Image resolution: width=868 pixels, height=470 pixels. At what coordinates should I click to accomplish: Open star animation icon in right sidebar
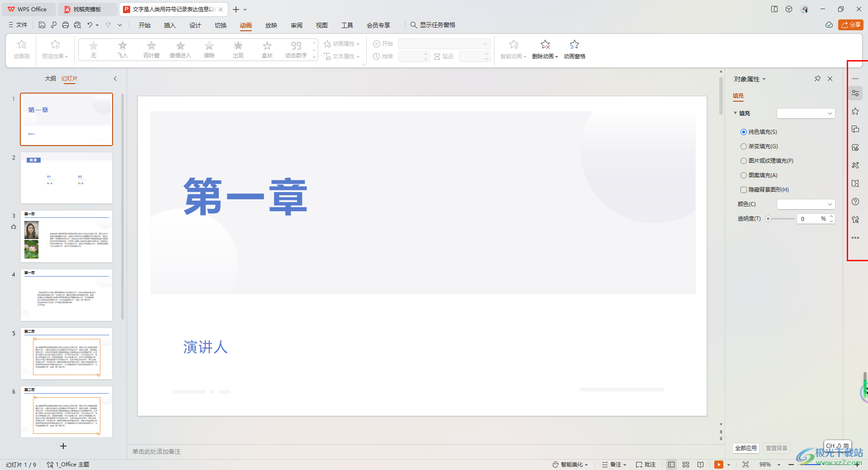point(855,111)
